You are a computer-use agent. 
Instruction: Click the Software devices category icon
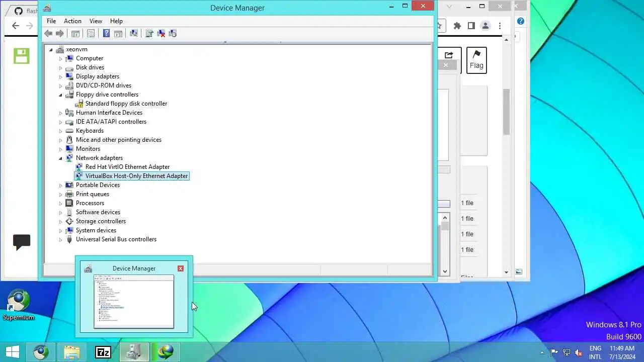pos(69,212)
